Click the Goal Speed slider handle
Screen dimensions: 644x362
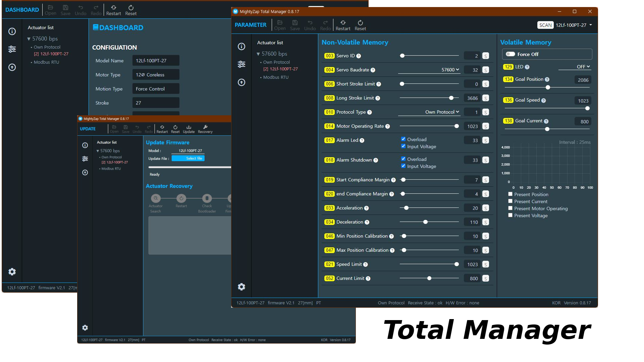(x=587, y=108)
